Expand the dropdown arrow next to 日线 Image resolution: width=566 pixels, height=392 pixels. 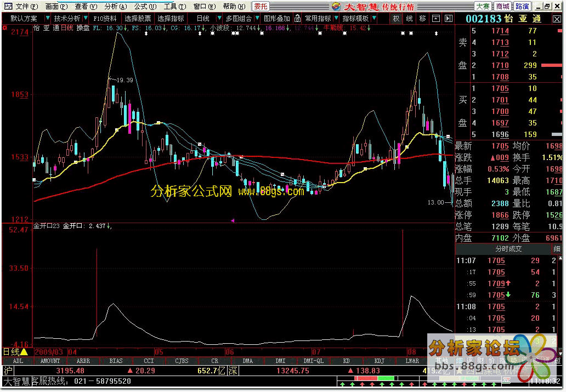(219, 18)
